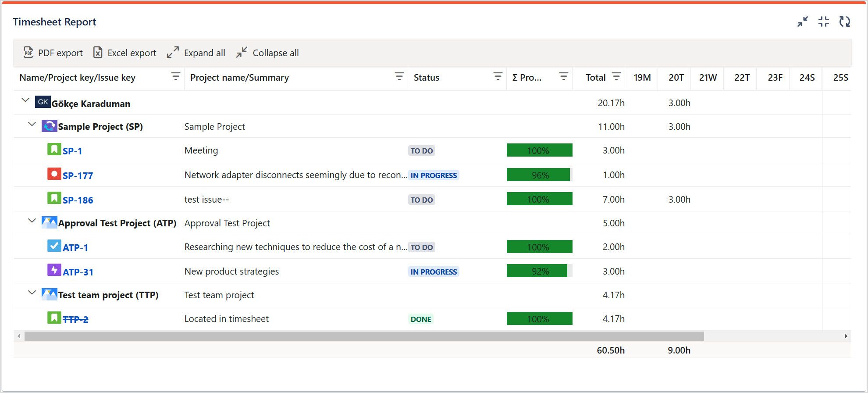
Task: Click the 96% progress bar for SP-177
Action: [540, 175]
